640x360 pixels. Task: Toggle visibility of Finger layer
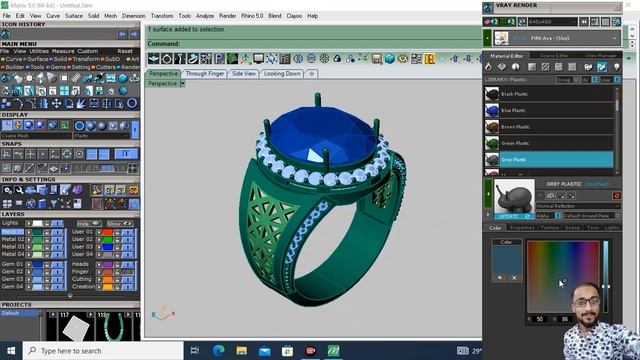tap(127, 271)
